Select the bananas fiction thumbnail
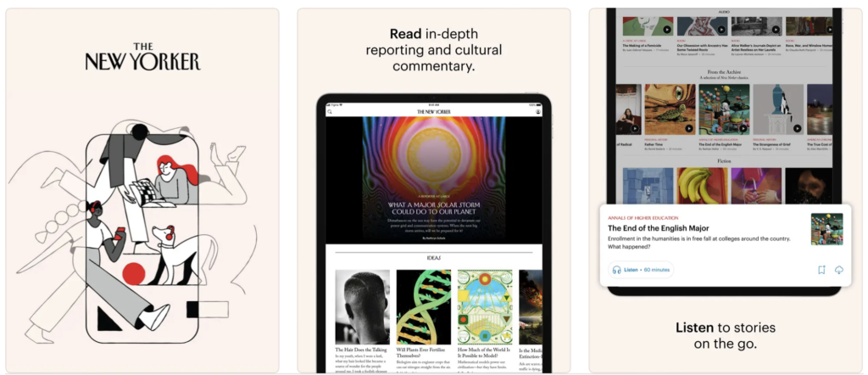Image resolution: width=868 pixels, height=375 pixels. (702, 186)
